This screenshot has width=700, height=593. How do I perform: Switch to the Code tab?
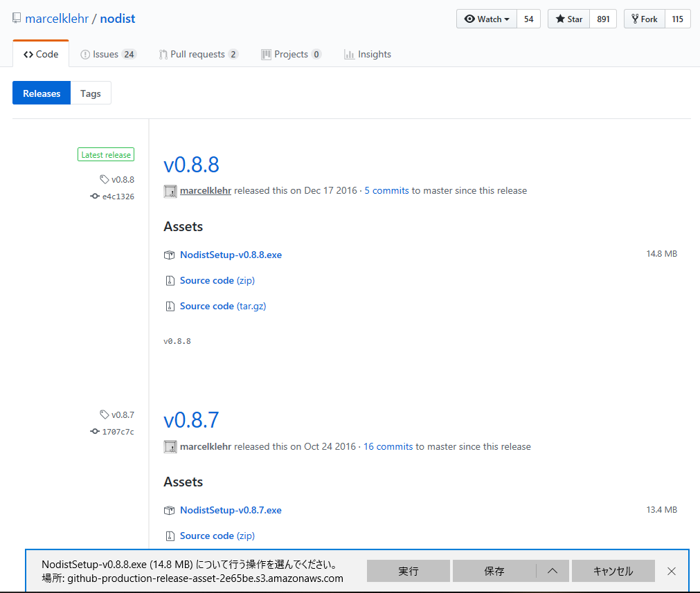tap(41, 54)
